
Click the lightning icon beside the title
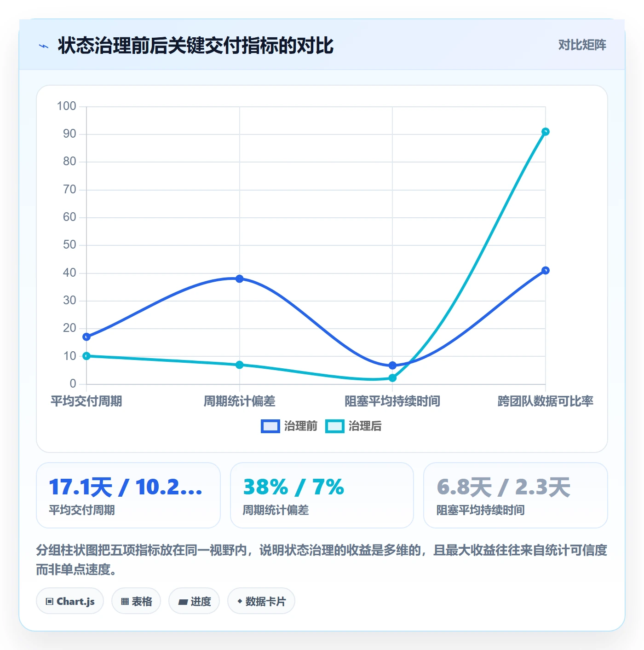click(x=44, y=46)
